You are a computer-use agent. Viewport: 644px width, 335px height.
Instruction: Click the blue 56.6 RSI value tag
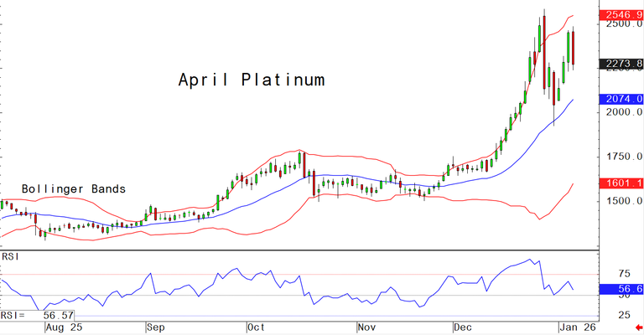[x=621, y=289]
